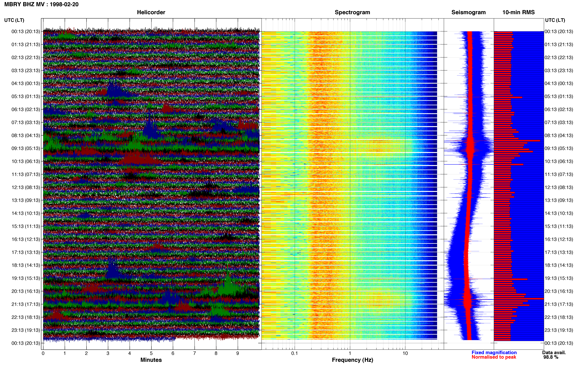Click the 10 Hz frequency tick label
The width and height of the screenshot is (588, 368).
[x=405, y=353]
